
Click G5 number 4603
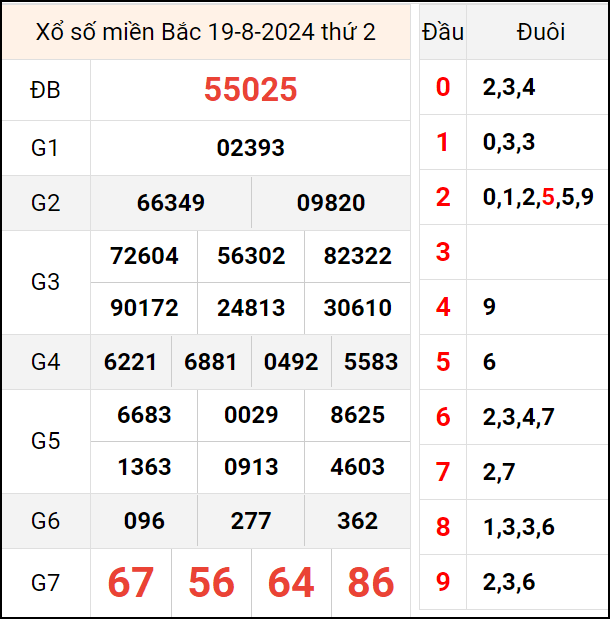357,467
